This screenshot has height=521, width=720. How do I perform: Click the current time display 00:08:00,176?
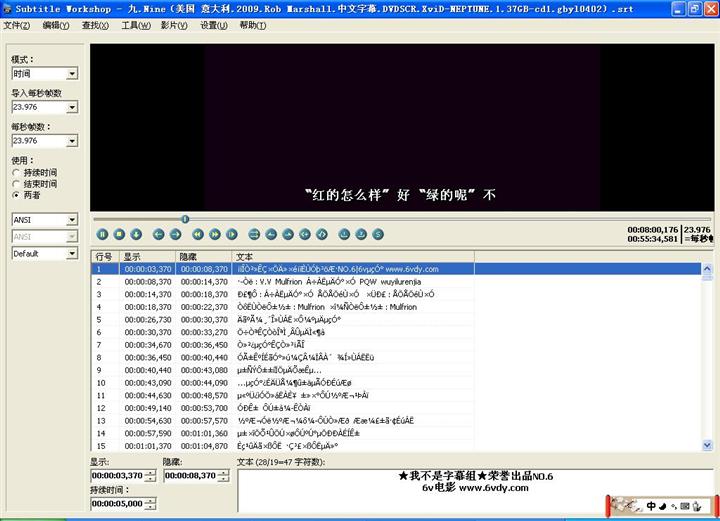(x=652, y=230)
